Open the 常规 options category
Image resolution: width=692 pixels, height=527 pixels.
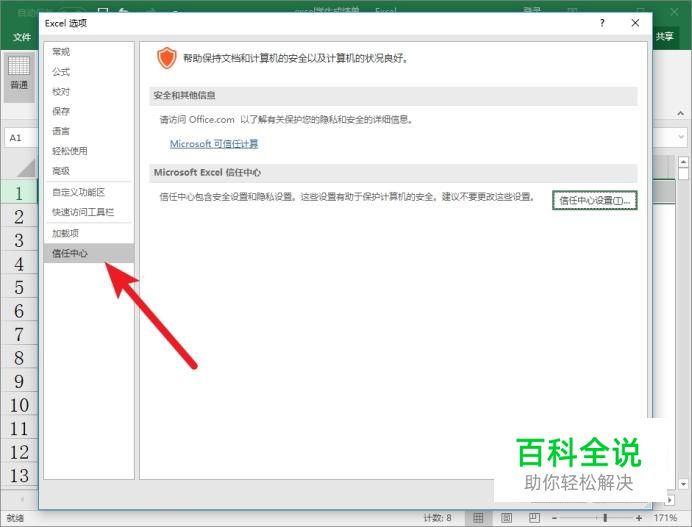(61, 52)
